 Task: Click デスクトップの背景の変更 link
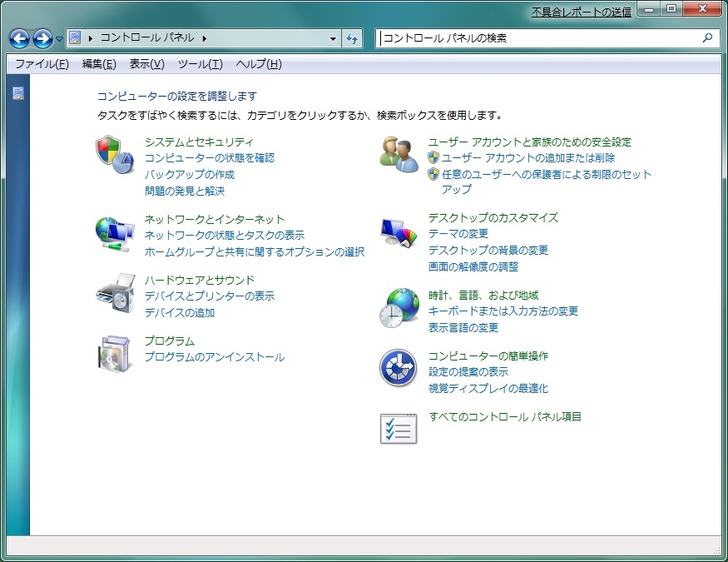pos(488,251)
